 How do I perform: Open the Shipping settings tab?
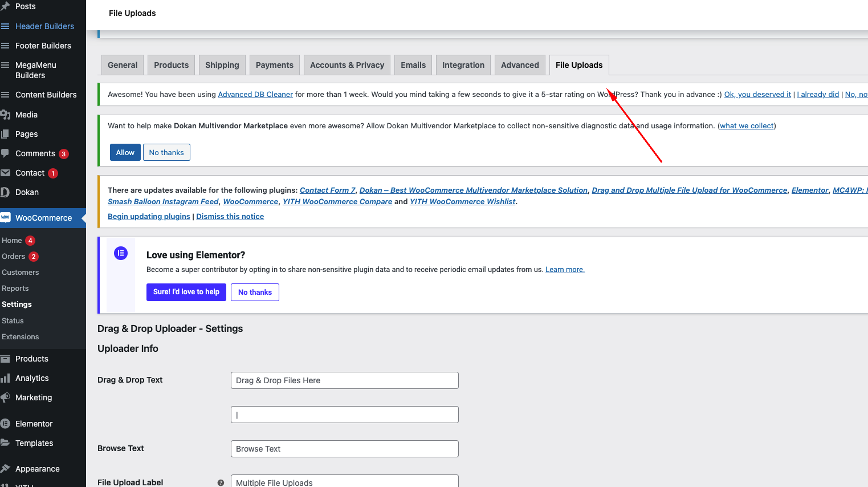click(x=222, y=65)
